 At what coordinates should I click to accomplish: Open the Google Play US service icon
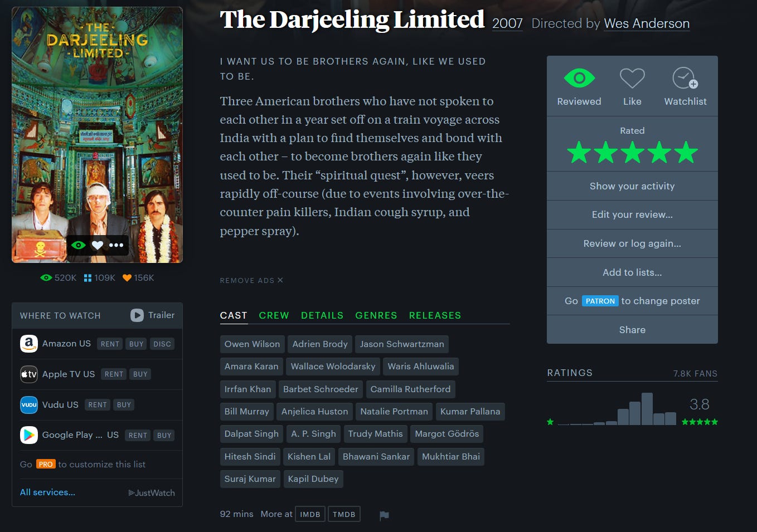[x=29, y=435]
